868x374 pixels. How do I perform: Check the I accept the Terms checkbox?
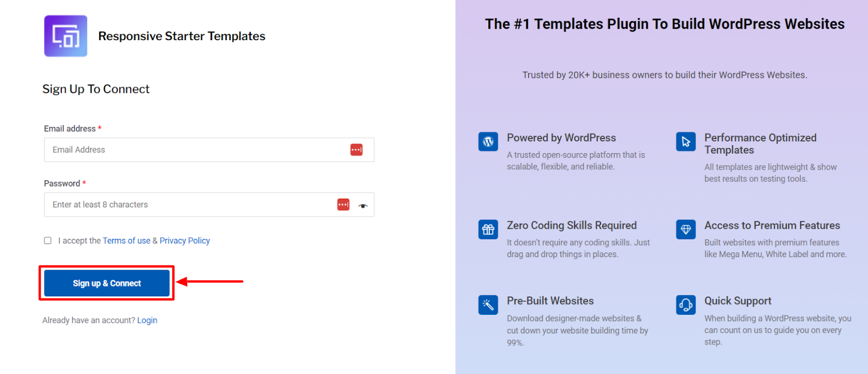tap(48, 240)
